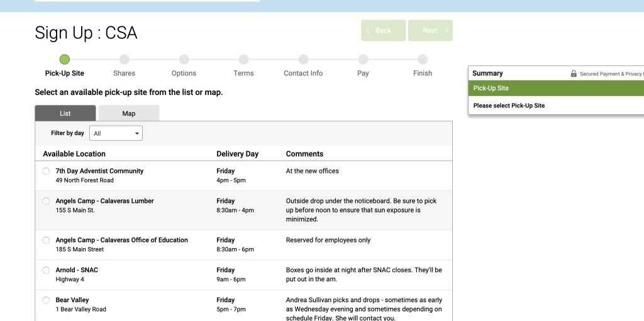Click the Shares step circle

[x=124, y=60]
